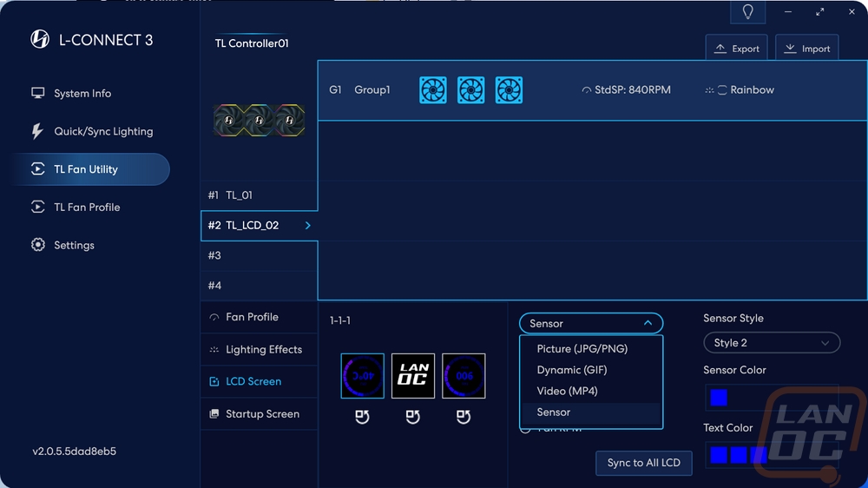Click Sync to All LCD button
868x488 pixels.
tap(644, 463)
